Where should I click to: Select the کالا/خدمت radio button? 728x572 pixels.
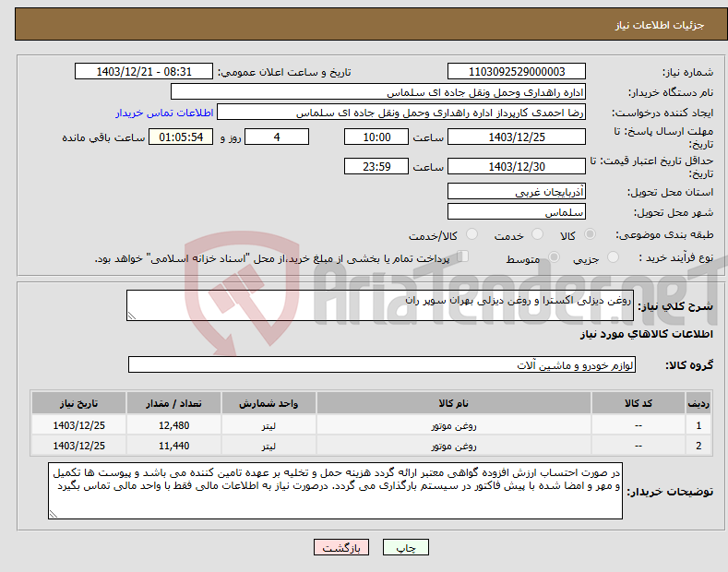(x=471, y=234)
